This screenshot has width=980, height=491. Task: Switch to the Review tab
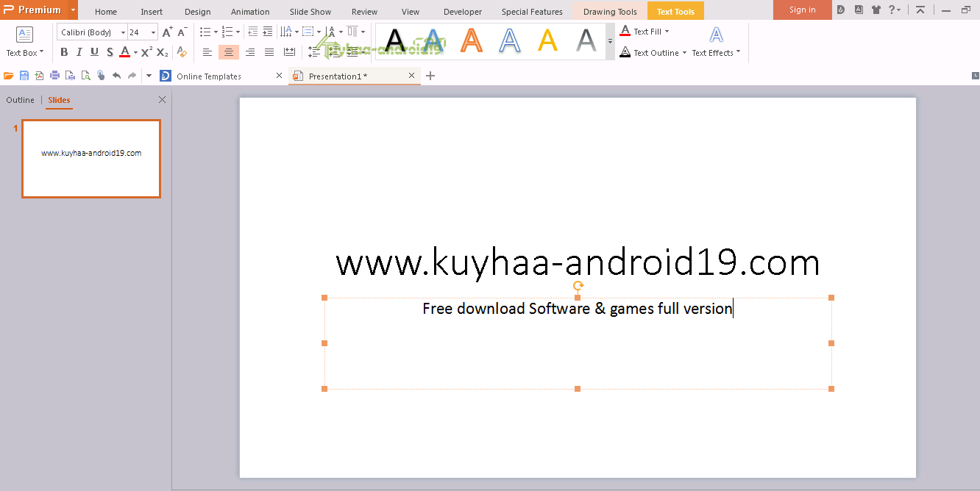(x=364, y=12)
